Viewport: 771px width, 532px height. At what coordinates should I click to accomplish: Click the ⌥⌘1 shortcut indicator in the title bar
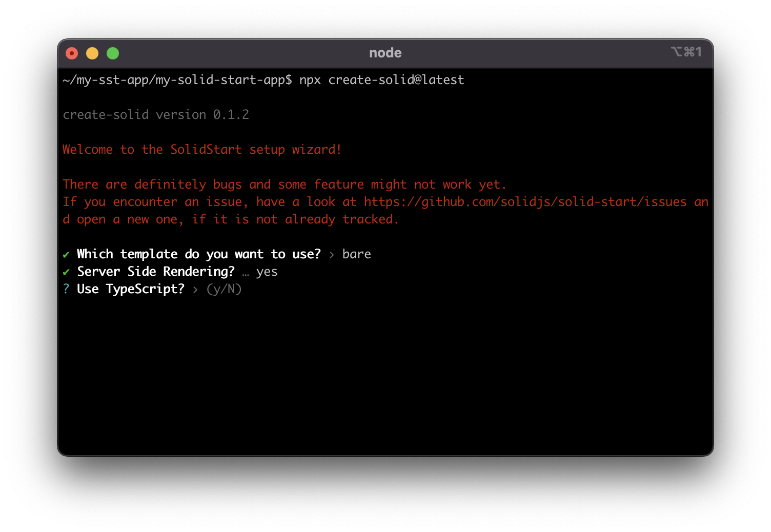686,52
